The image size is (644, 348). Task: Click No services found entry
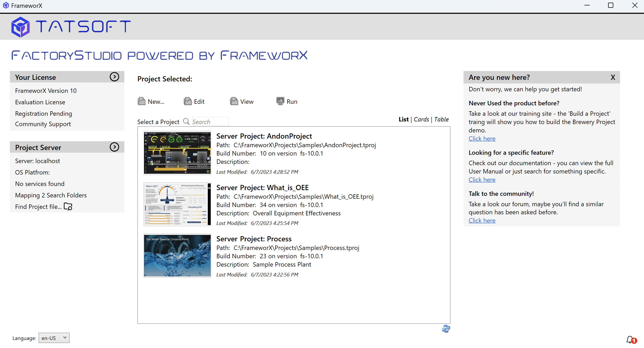click(40, 184)
